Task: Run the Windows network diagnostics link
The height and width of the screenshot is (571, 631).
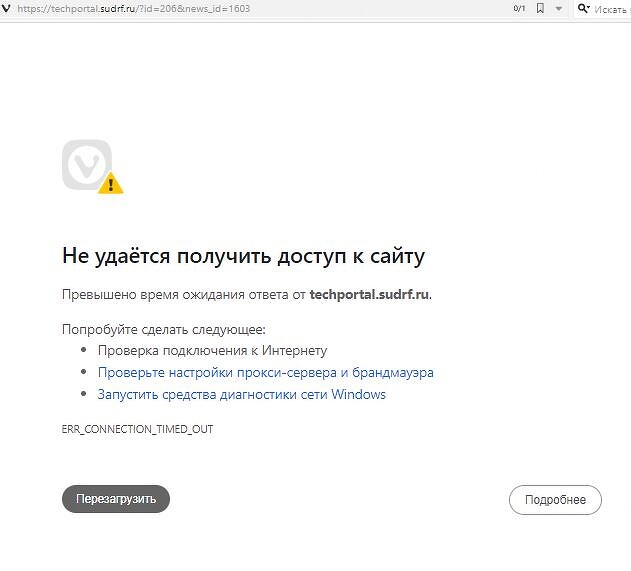Action: coord(241,394)
